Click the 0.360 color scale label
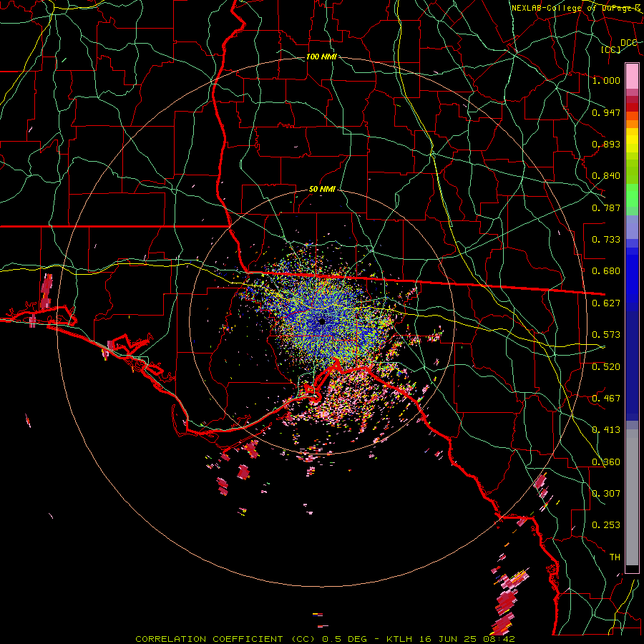Viewport: 644px width, 644px height. click(606, 462)
